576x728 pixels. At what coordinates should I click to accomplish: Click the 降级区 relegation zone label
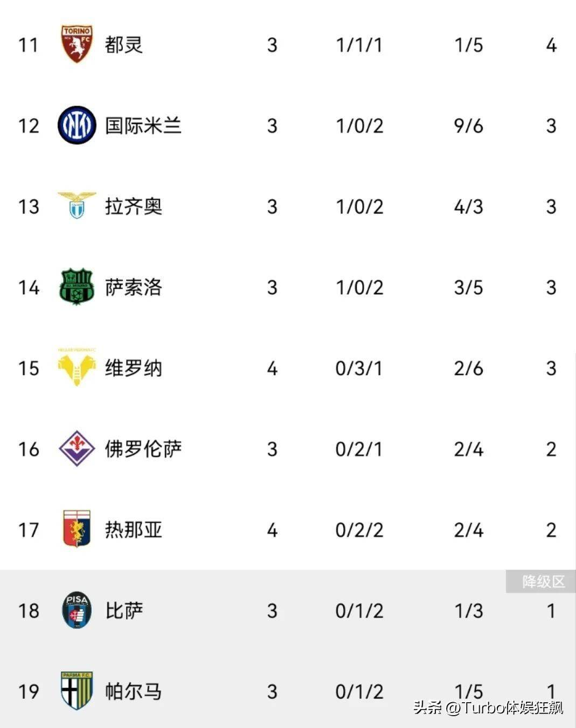(543, 582)
